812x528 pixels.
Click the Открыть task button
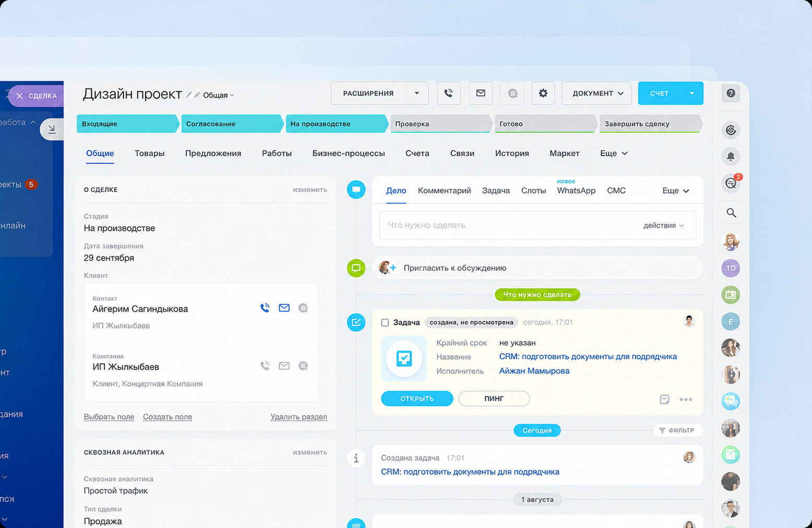pyautogui.click(x=417, y=398)
